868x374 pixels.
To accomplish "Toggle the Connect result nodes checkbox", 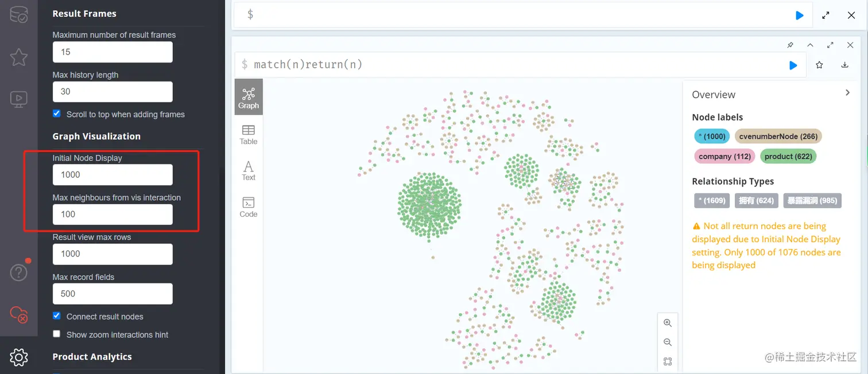I will pyautogui.click(x=56, y=315).
